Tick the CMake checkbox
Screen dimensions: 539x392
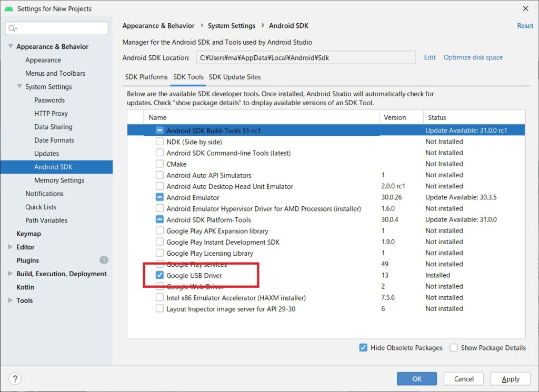[x=159, y=164]
